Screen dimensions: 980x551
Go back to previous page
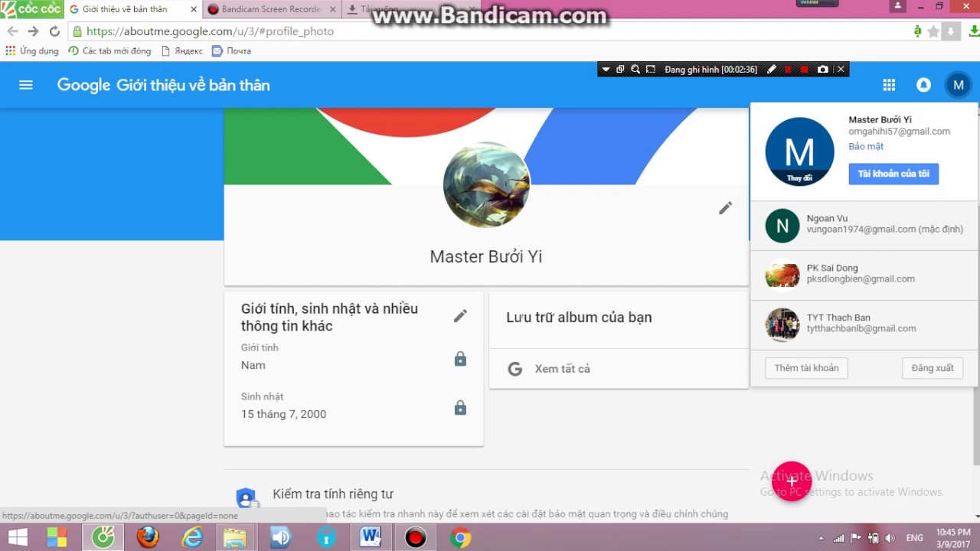[12, 31]
